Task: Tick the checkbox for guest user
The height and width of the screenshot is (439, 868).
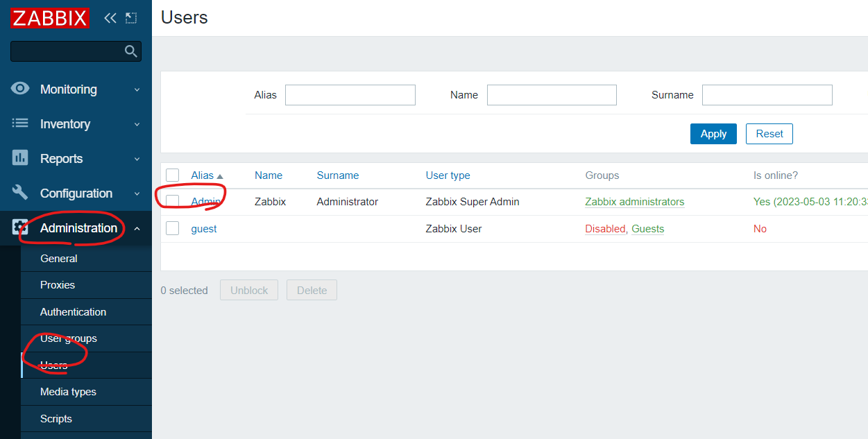Action: point(173,229)
